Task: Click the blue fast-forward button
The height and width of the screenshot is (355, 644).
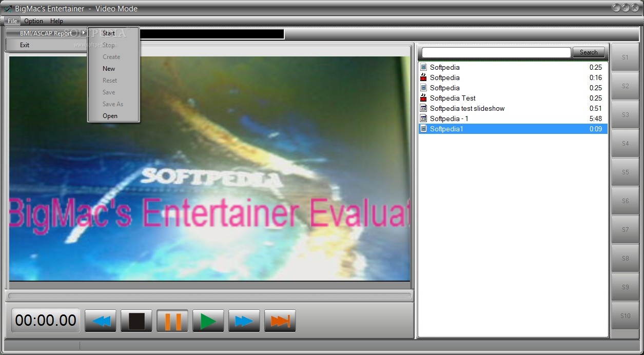Action: click(x=244, y=321)
